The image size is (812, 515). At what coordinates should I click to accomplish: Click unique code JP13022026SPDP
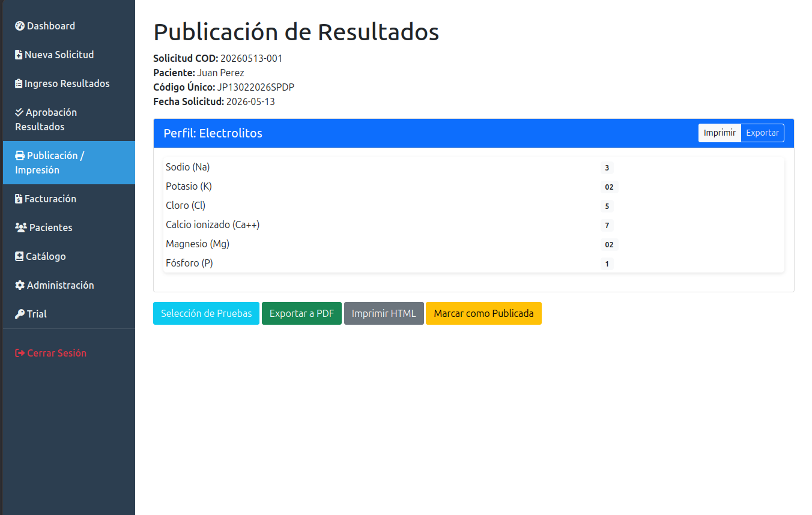256,88
